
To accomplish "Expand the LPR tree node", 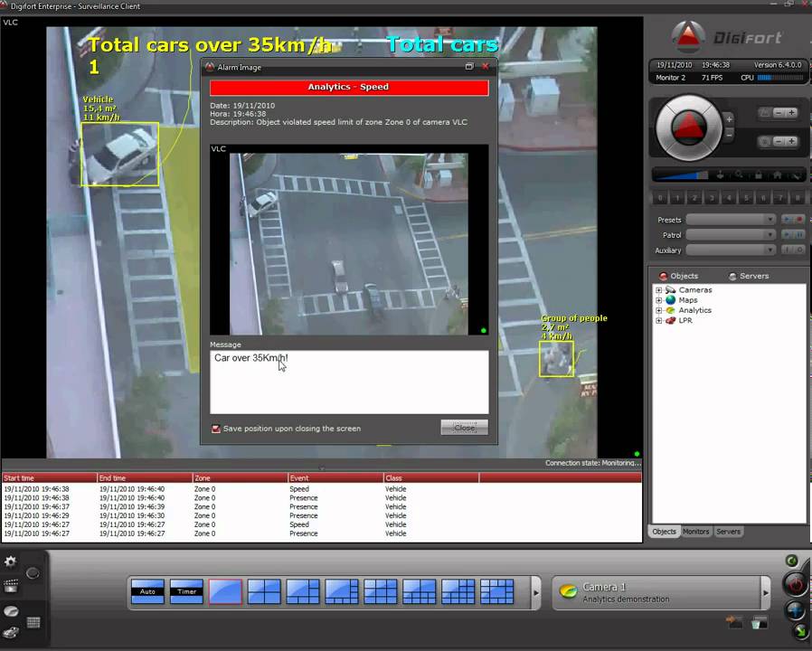I will [658, 321].
